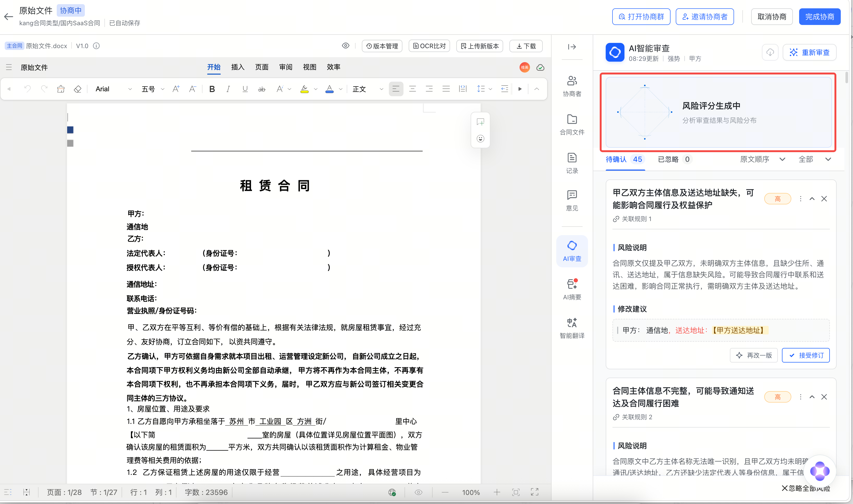Click the eraser clear formatting icon
Screen dimensions: 853x504
click(78, 89)
